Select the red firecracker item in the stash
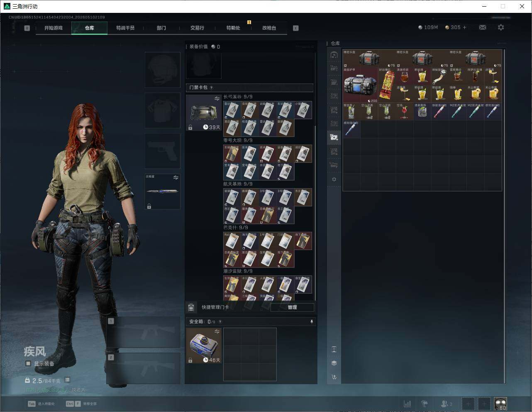532x412 pixels. click(x=387, y=85)
